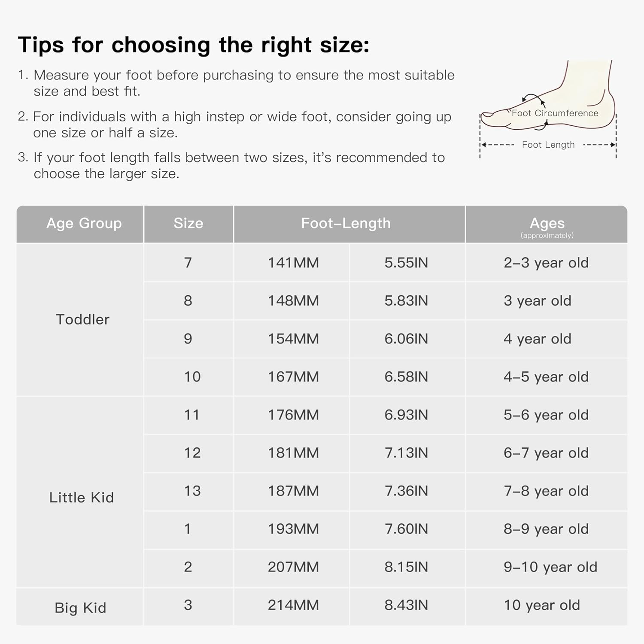Image resolution: width=644 pixels, height=644 pixels.
Task: Select the Little Kid age group cell
Action: (x=80, y=492)
